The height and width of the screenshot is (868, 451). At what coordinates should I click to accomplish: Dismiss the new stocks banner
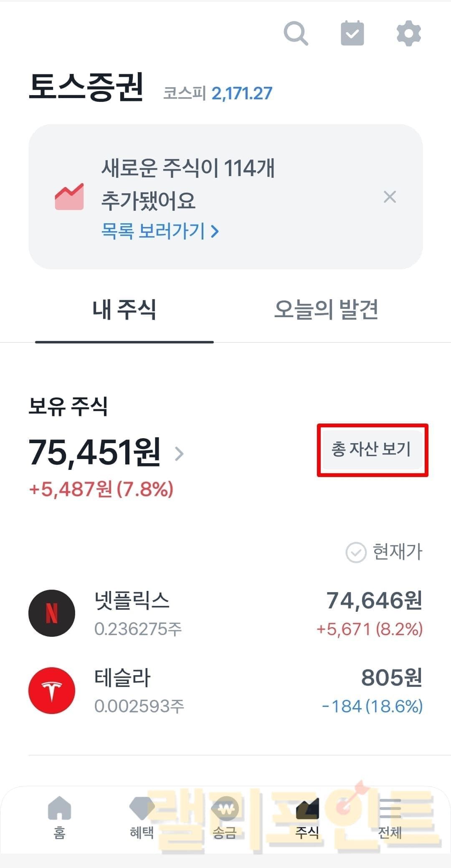point(390,197)
